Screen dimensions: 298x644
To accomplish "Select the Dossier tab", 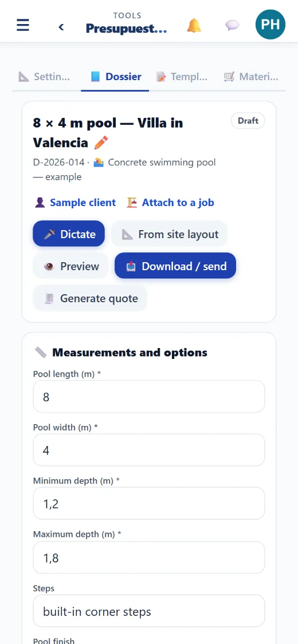I will (x=116, y=76).
